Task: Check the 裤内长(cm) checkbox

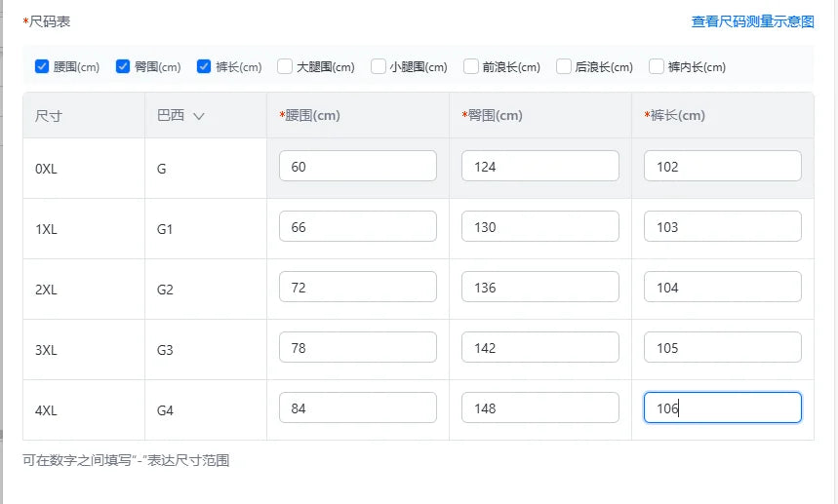Action: [x=657, y=66]
